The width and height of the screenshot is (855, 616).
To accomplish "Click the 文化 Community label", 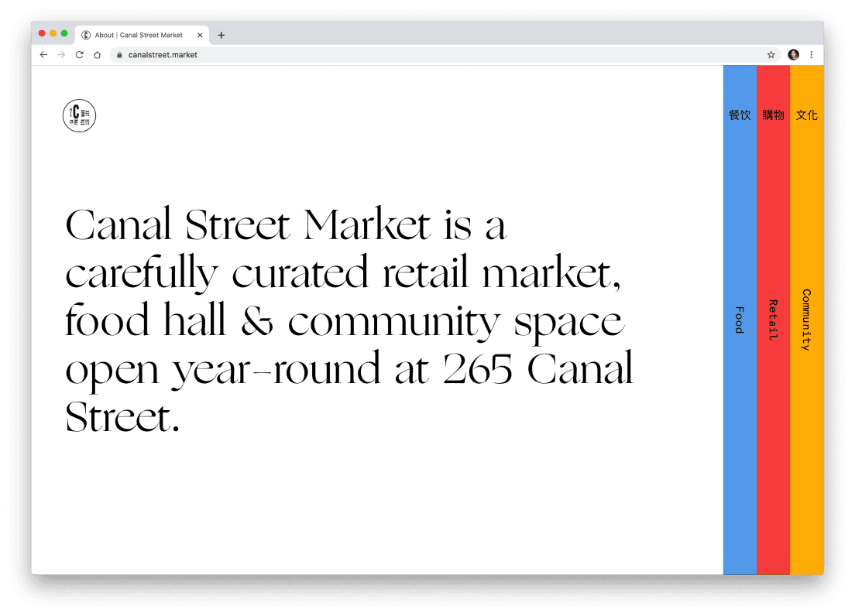I will (807, 115).
